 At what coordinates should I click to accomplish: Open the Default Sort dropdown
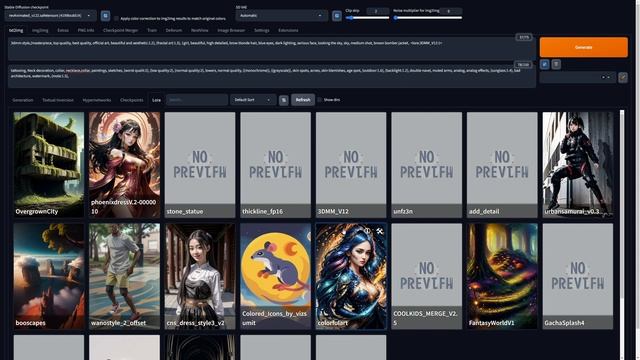[x=253, y=100]
